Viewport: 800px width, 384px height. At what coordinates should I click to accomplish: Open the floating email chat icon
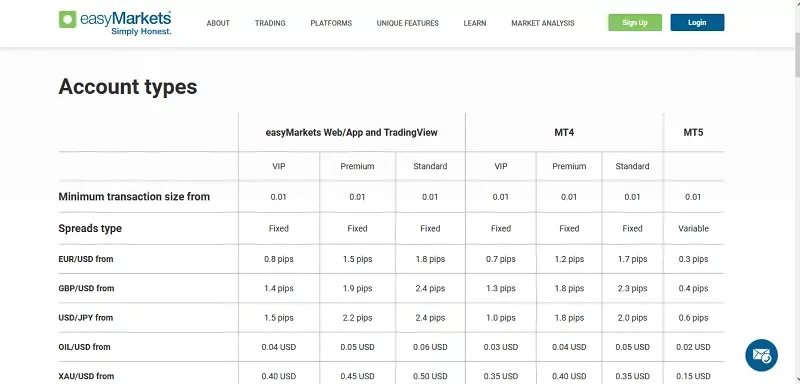click(761, 355)
